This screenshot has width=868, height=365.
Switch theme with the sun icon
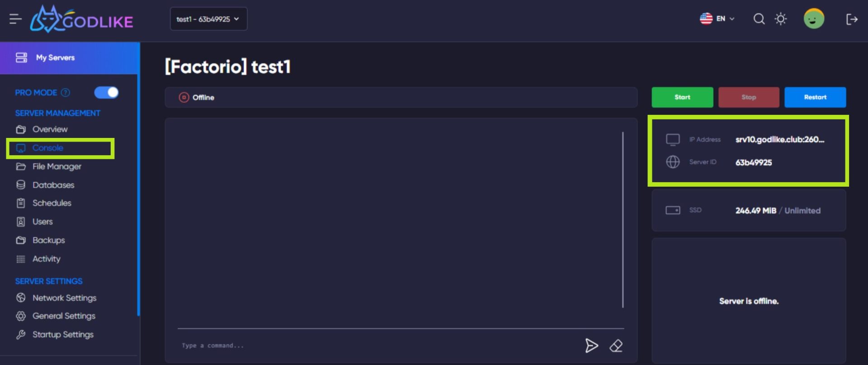coord(781,19)
